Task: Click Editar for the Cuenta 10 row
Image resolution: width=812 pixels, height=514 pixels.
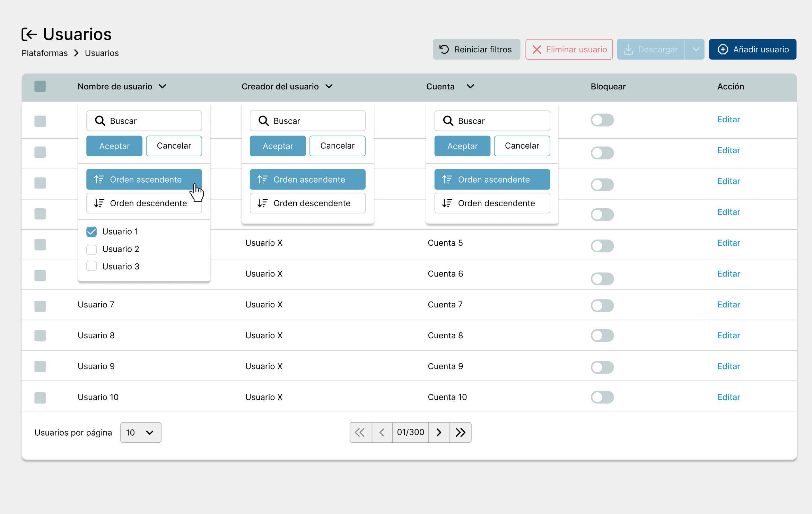Action: coord(728,397)
